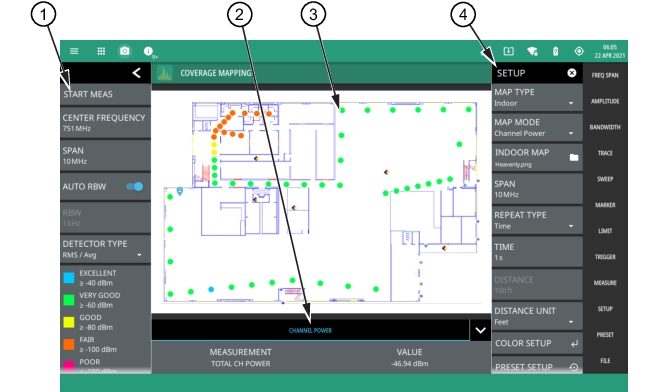654x392 pixels.
Task: Click the battery status icon
Action: click(x=555, y=51)
